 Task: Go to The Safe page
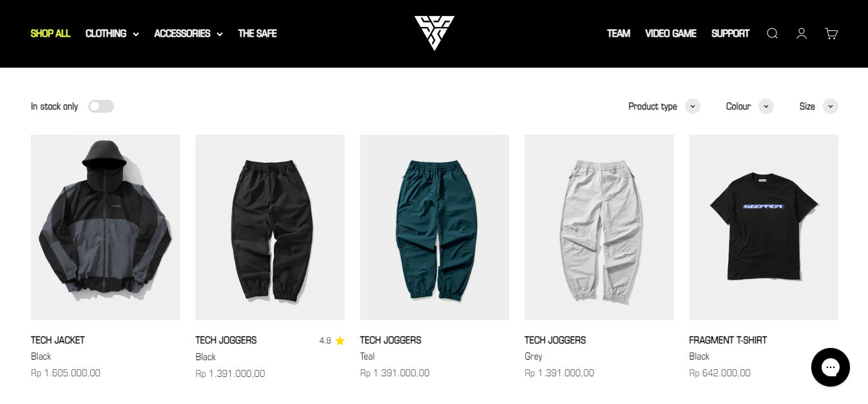257,34
